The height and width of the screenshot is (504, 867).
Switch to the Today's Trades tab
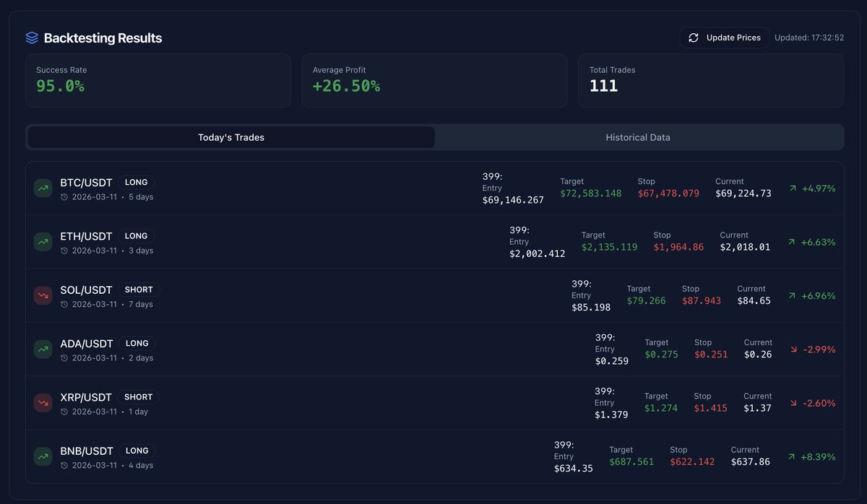click(231, 137)
